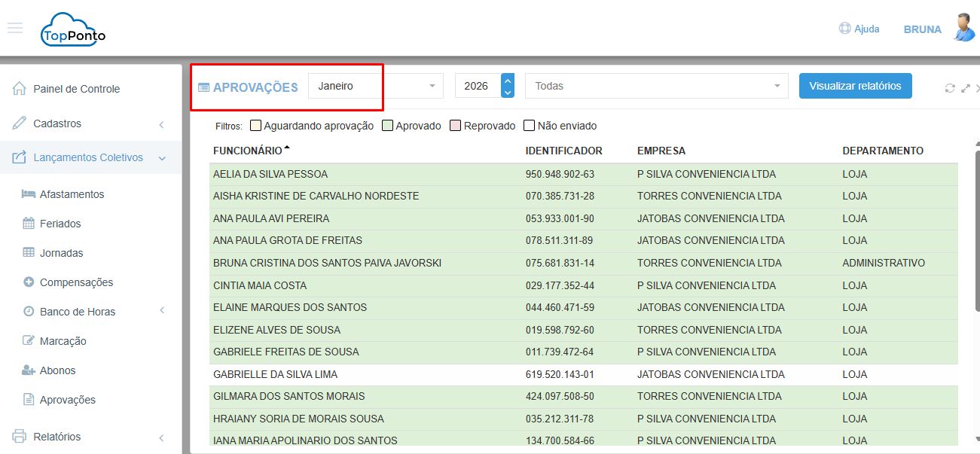Toggle the Aprovado filter checkbox
Viewport: 980px width, 454px height.
click(388, 126)
